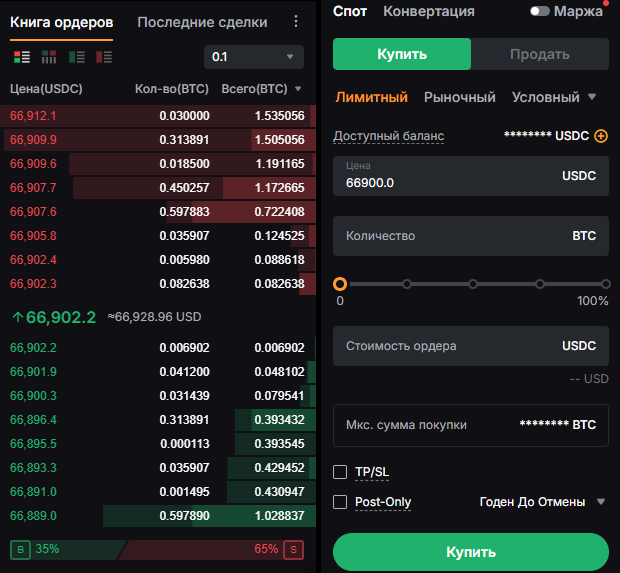The width and height of the screenshot is (620, 573).
Task: Open the Годен До Отмены dropdown
Action: (543, 502)
